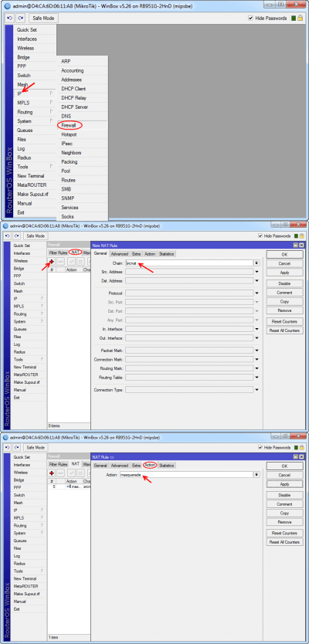
Task: Click the Connection Type input field
Action: 189,389
